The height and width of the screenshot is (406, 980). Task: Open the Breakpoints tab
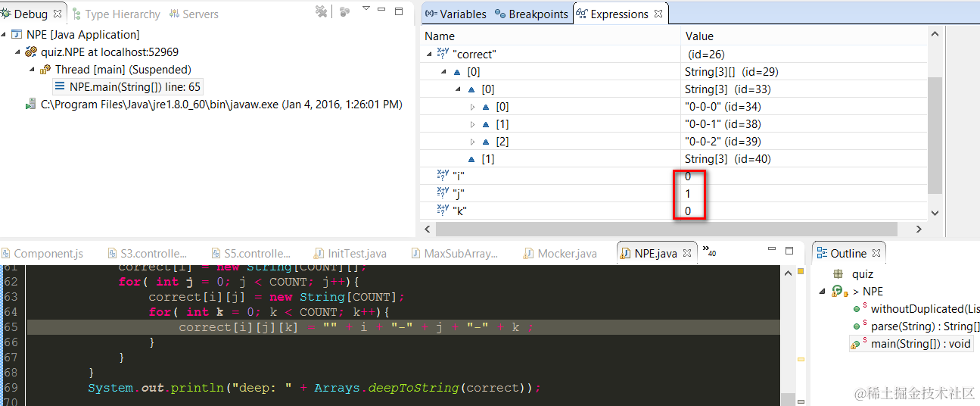click(531, 14)
